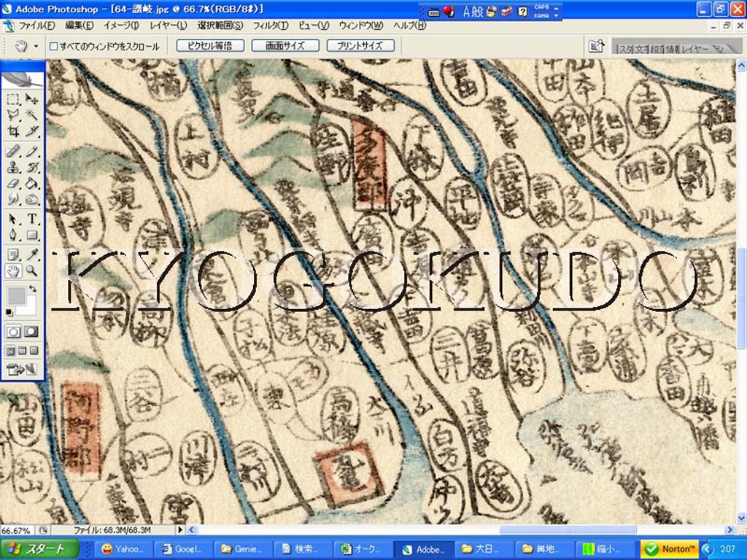Click the ピクセル等倍 button

[210, 46]
